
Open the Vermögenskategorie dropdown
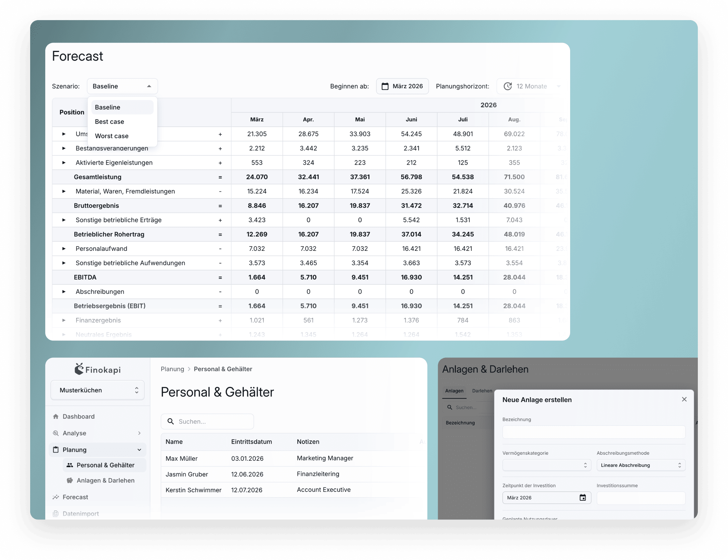[x=546, y=465]
